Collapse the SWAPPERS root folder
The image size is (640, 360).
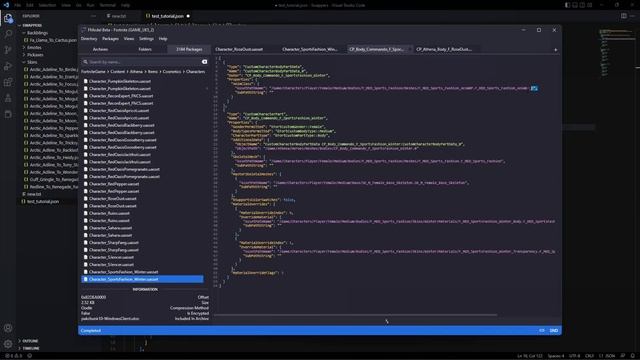(x=32, y=25)
